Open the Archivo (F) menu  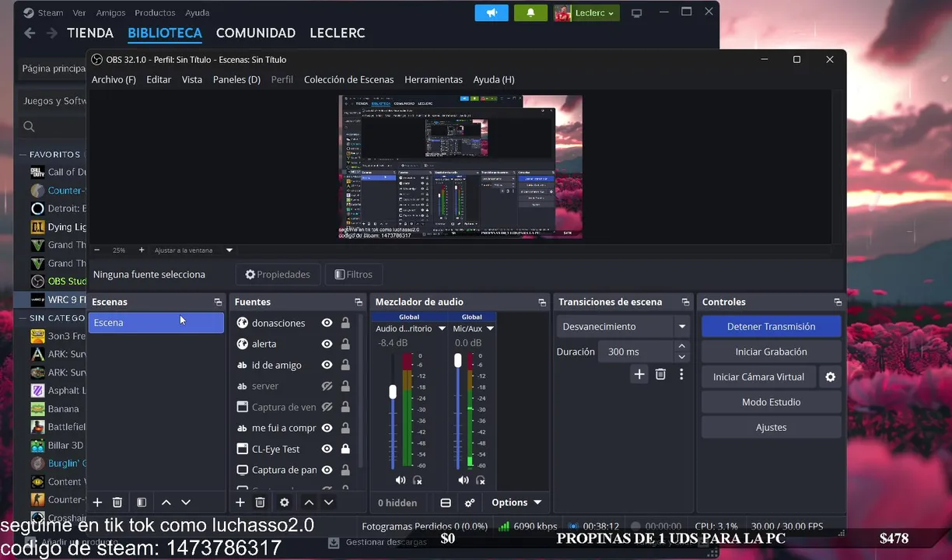coord(114,79)
